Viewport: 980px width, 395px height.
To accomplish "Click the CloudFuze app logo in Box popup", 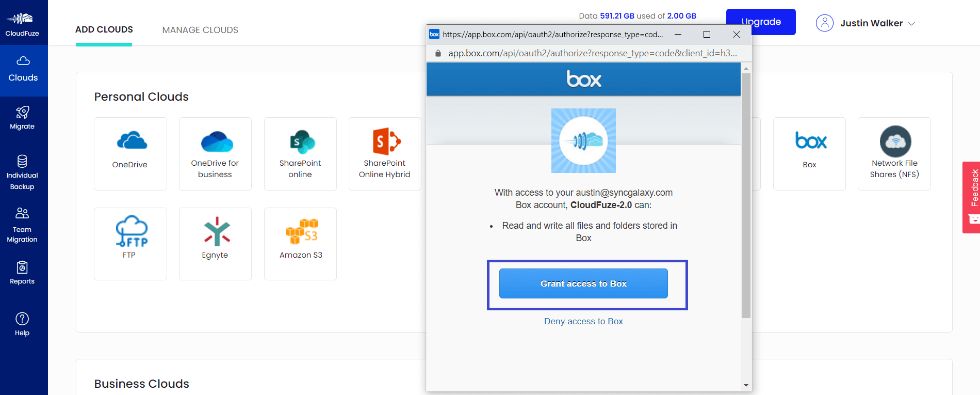I will pos(583,140).
